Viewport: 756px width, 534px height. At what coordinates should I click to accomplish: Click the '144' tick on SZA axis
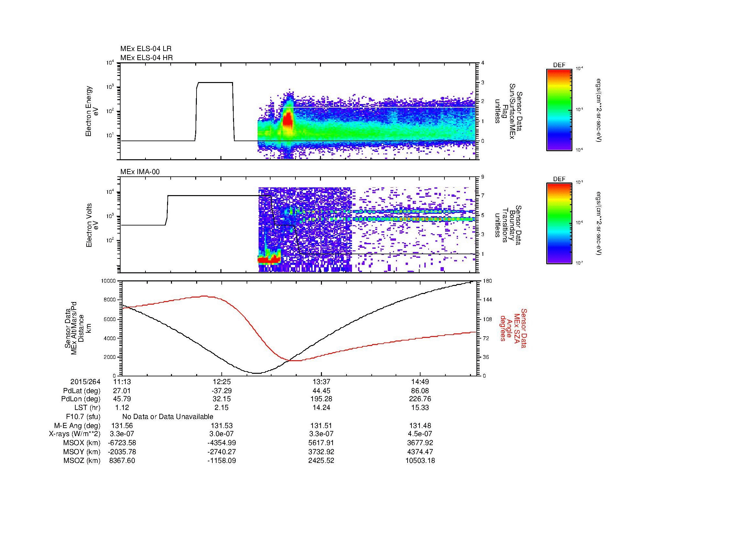click(x=487, y=300)
